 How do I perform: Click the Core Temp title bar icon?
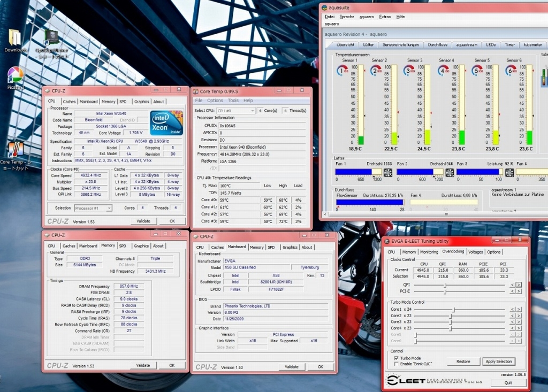(195, 91)
